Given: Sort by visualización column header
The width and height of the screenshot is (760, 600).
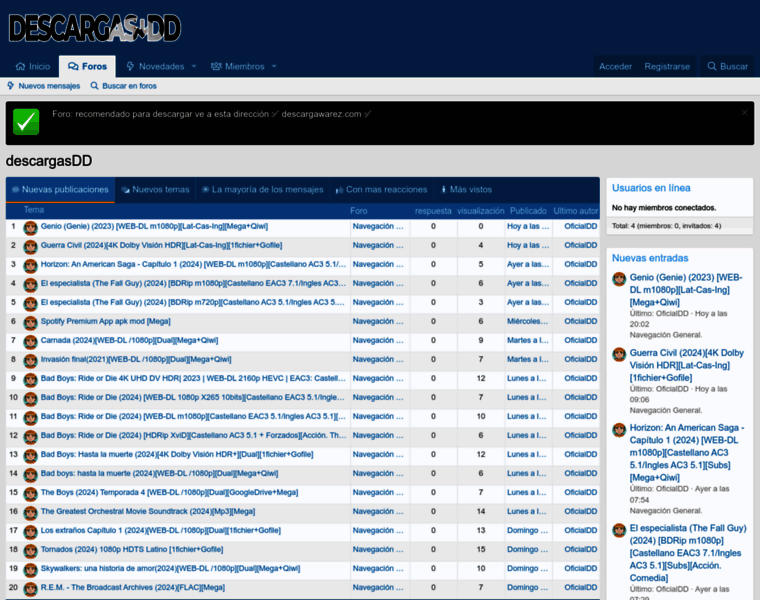Looking at the screenshot, I should (x=481, y=211).
